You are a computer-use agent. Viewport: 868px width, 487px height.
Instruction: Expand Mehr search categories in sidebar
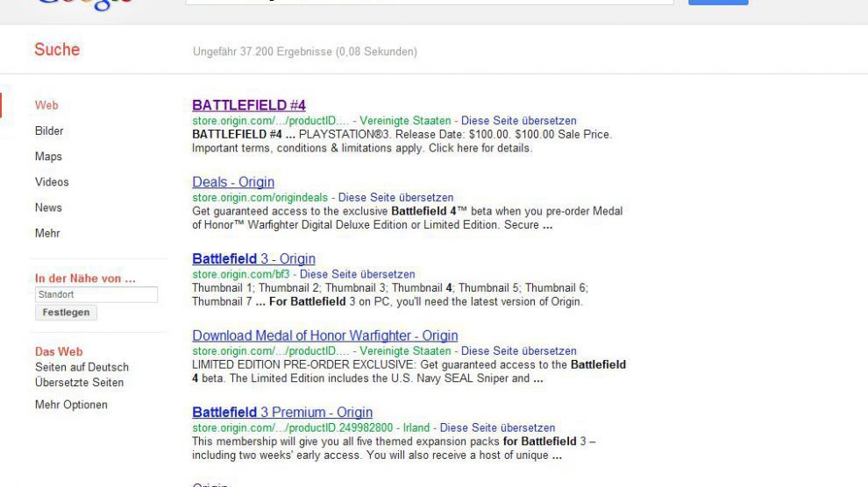click(x=47, y=234)
